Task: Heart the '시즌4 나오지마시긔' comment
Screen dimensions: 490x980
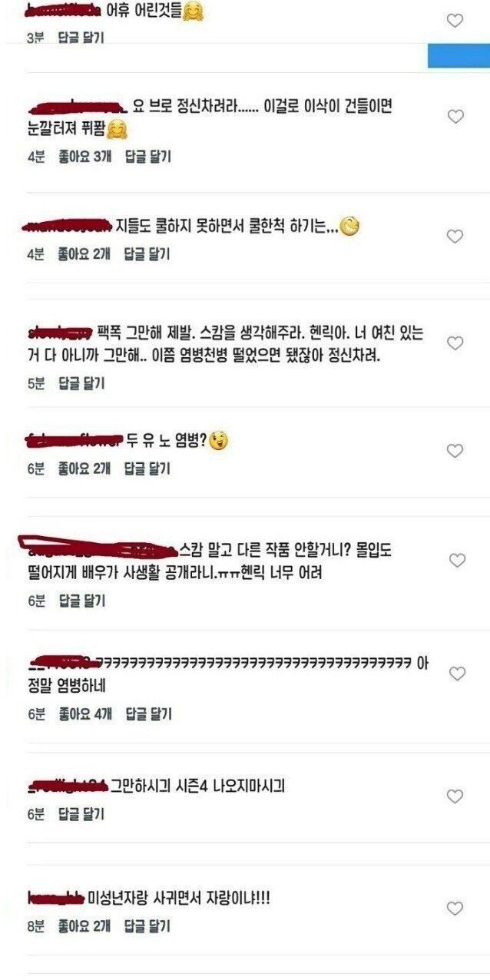Action: pos(455,796)
